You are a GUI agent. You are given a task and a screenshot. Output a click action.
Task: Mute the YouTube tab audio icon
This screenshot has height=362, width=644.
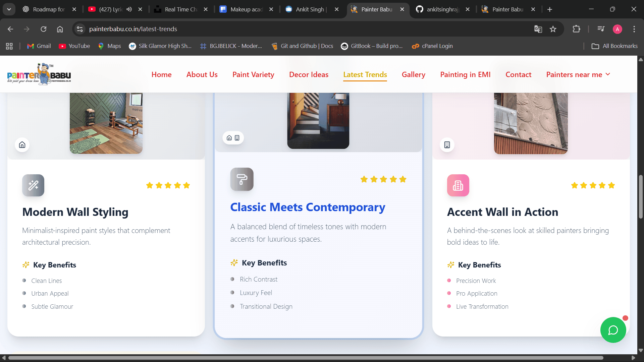click(x=129, y=9)
